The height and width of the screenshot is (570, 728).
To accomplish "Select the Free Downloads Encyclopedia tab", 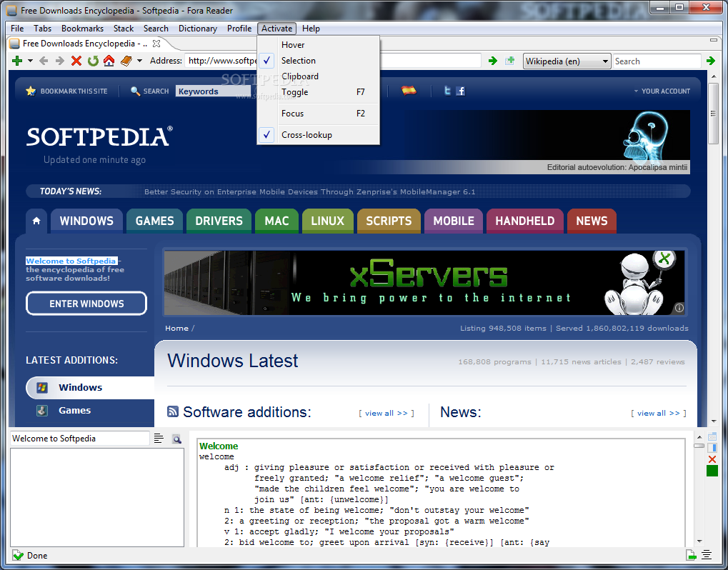I will (85, 44).
